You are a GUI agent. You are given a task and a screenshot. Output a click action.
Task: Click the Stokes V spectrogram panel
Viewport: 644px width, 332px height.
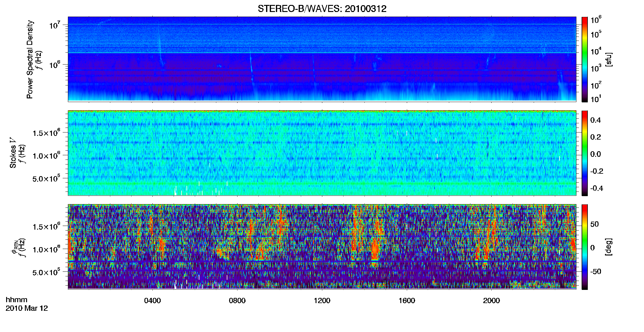[x=322, y=153]
